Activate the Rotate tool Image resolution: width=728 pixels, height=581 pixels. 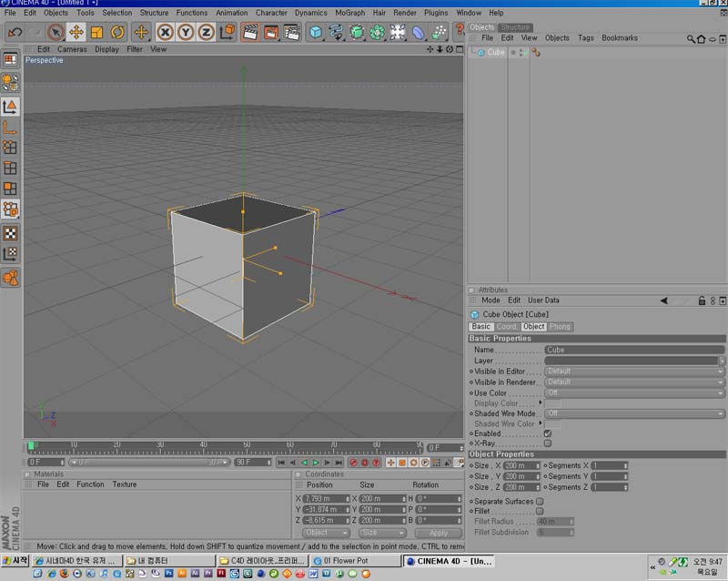pyautogui.click(x=117, y=32)
